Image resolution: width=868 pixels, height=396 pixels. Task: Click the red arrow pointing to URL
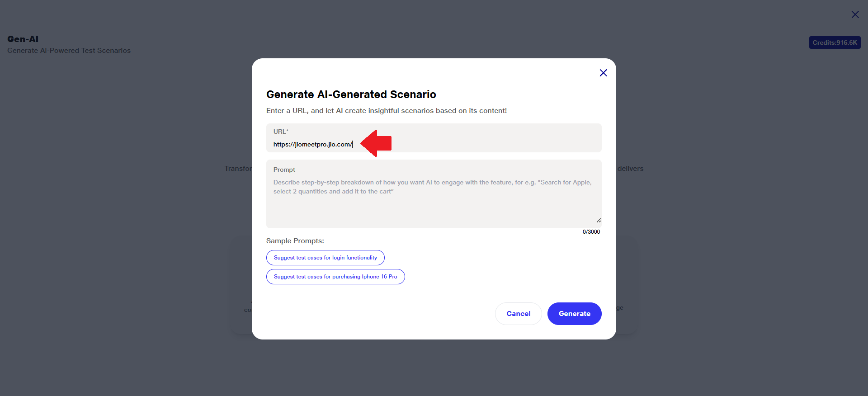[376, 143]
